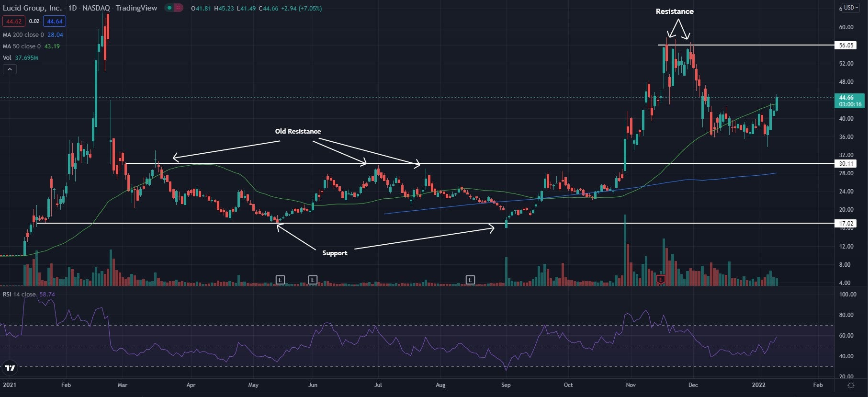Click the RSI 100.00 scale label
The height and width of the screenshot is (397, 868).
coord(847,295)
